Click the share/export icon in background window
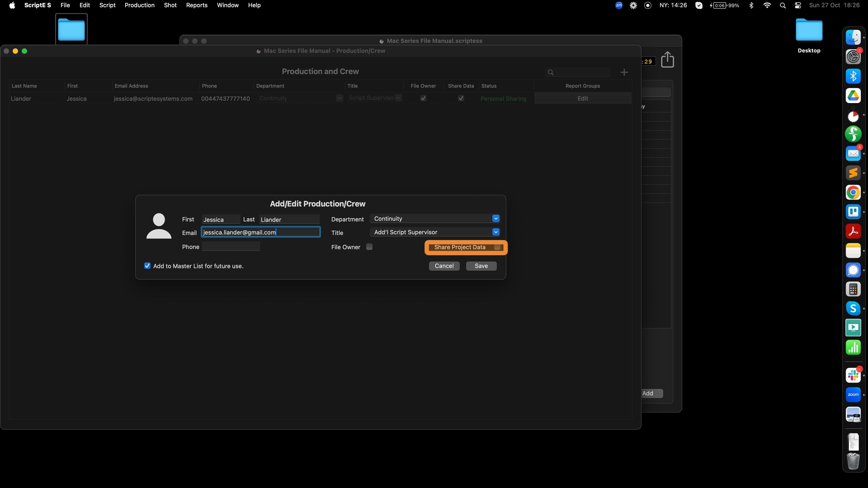Viewport: 868px width, 488px height. tap(667, 60)
